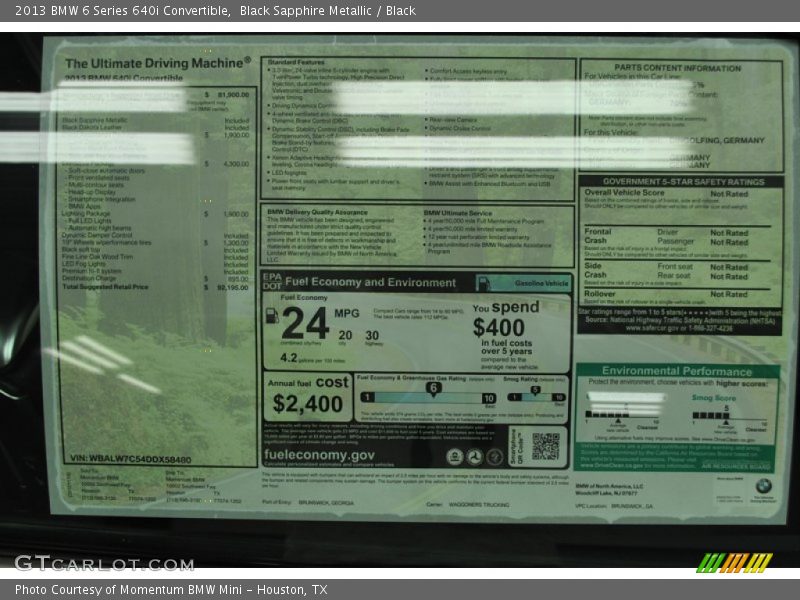The height and width of the screenshot is (600, 800).
Task: Click the 20 city MPG value
Action: pyautogui.click(x=345, y=335)
